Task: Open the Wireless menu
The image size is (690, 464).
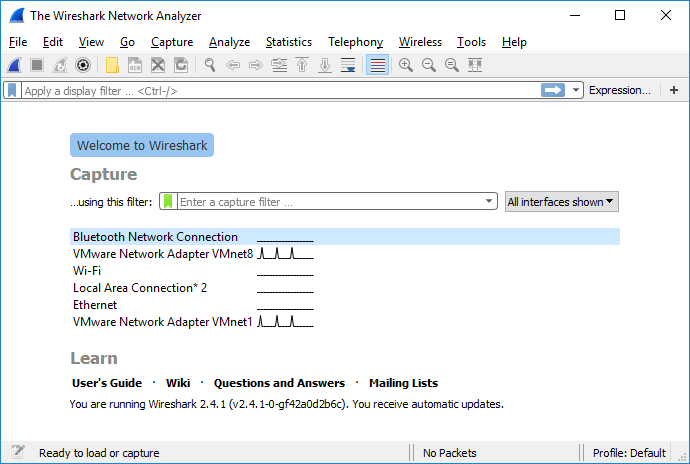Action: [420, 42]
